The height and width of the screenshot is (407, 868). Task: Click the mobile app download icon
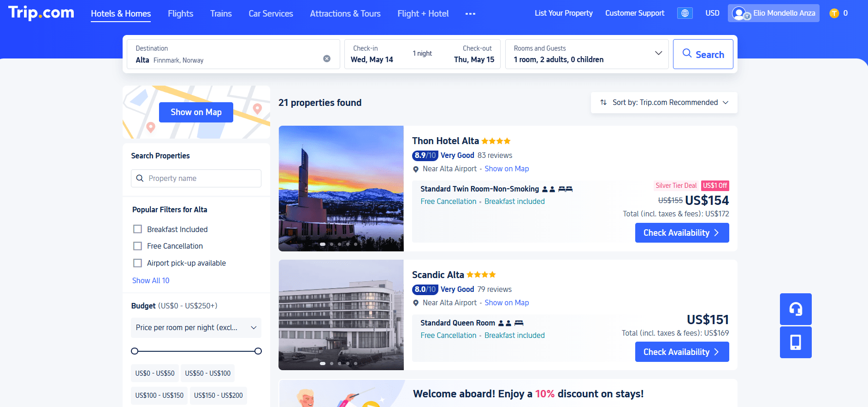pos(796,342)
